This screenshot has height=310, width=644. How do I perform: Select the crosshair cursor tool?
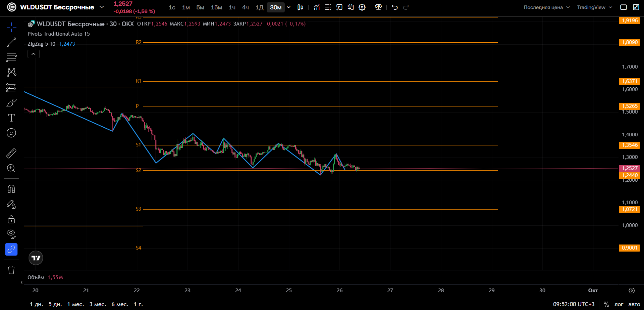click(11, 27)
